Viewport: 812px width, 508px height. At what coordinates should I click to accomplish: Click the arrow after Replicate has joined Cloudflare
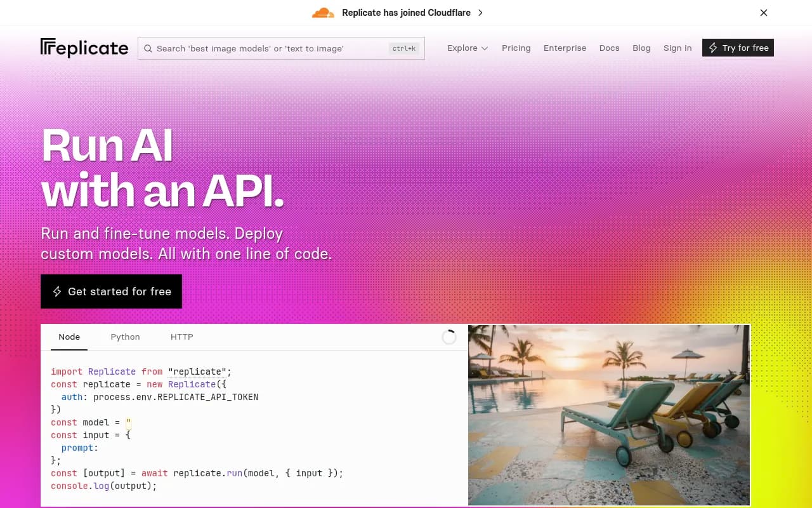480,12
